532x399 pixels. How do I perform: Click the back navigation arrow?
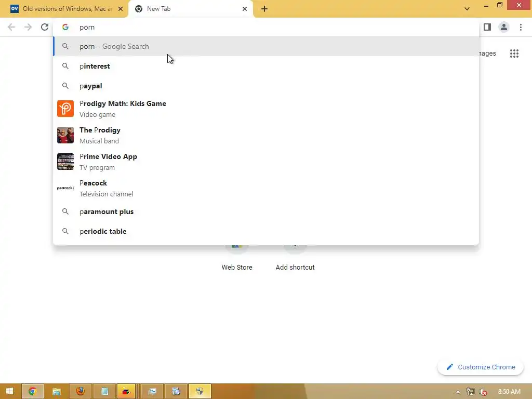(x=11, y=27)
